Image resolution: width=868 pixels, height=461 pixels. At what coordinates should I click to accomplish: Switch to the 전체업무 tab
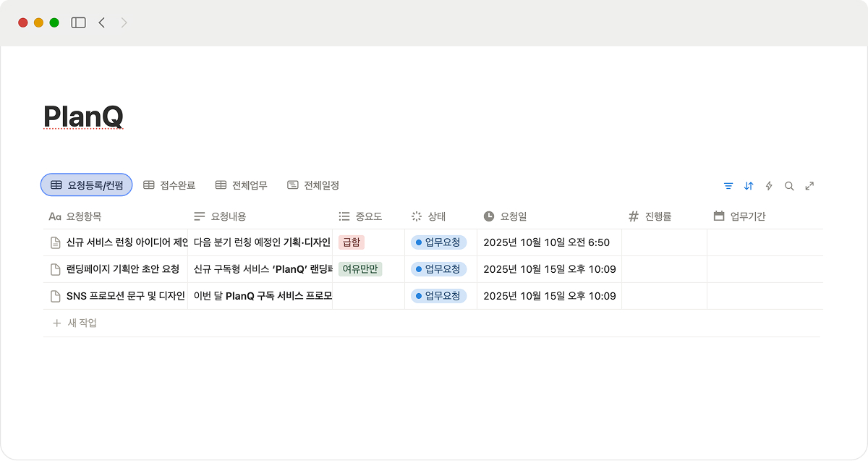pos(242,185)
